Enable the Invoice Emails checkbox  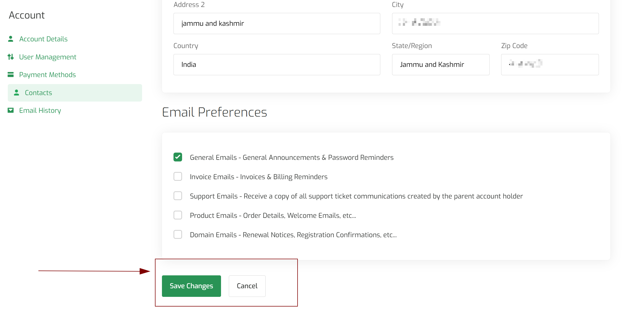pyautogui.click(x=178, y=176)
